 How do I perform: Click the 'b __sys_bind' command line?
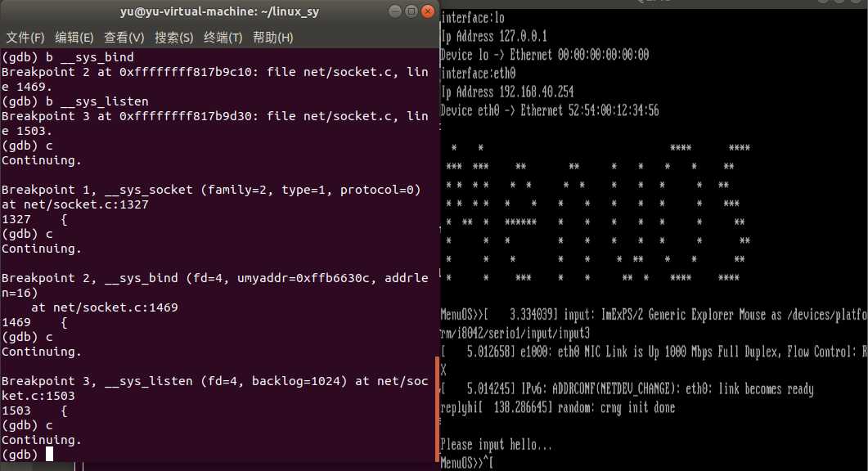click(x=68, y=57)
